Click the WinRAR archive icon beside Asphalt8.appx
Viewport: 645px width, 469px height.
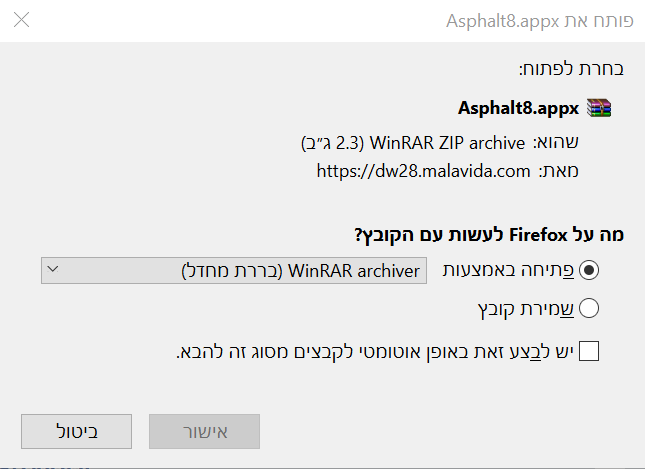(x=598, y=107)
